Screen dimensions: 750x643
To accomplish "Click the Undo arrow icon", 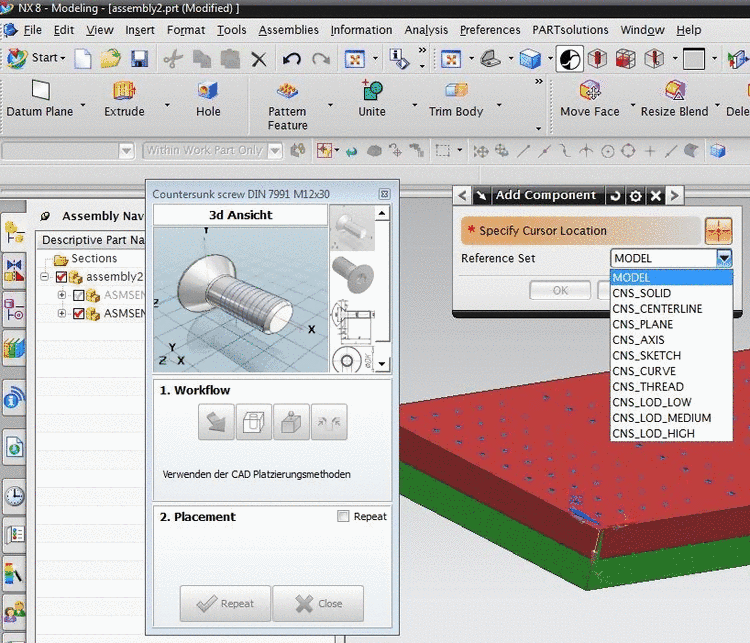I will click(x=291, y=59).
